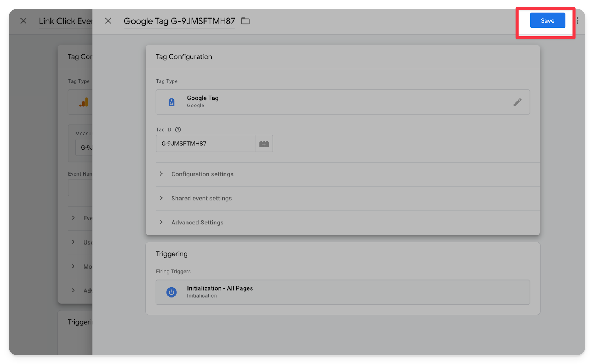The width and height of the screenshot is (594, 364).
Task: Rename the Google Tag G-9JMSFTMH87 title
Action: click(179, 21)
